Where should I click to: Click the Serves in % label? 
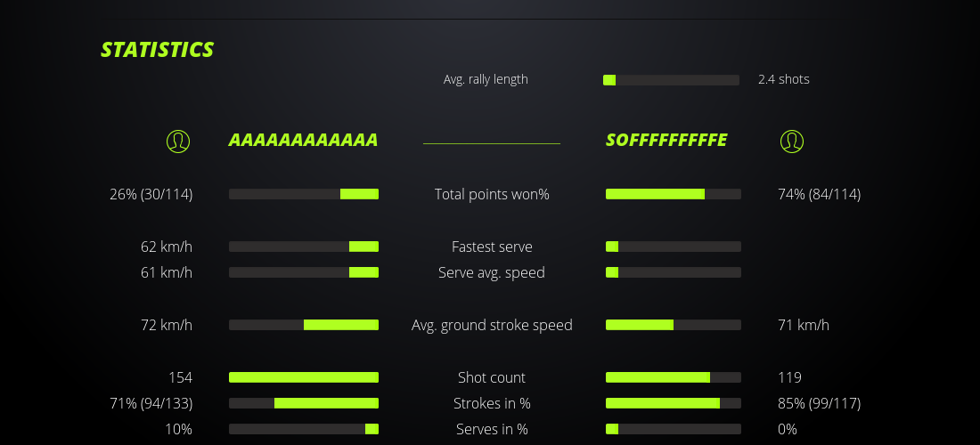(x=492, y=429)
